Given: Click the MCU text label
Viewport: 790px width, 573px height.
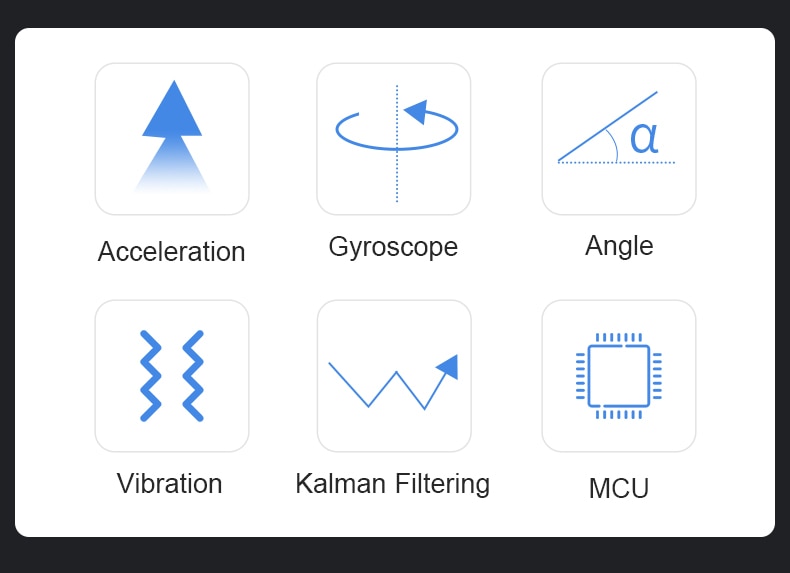Looking at the screenshot, I should click(x=619, y=488).
